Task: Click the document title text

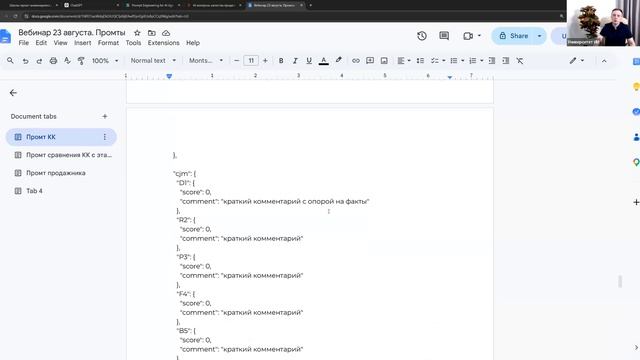Action: click(x=71, y=33)
